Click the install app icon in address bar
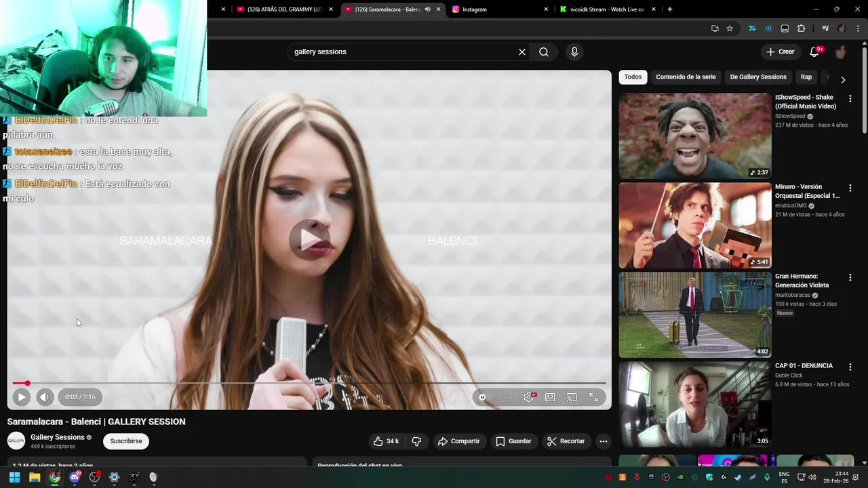This screenshot has width=868, height=488. pyautogui.click(x=715, y=28)
